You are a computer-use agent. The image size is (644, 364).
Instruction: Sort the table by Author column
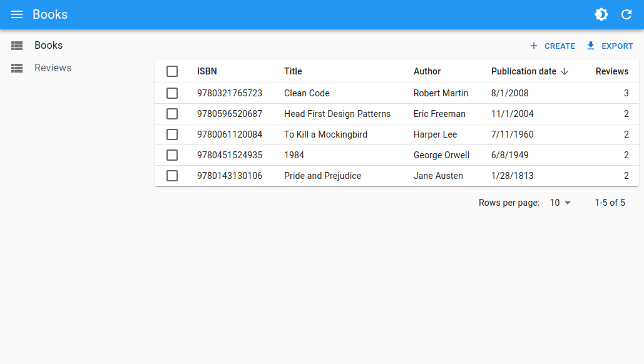tap(427, 71)
